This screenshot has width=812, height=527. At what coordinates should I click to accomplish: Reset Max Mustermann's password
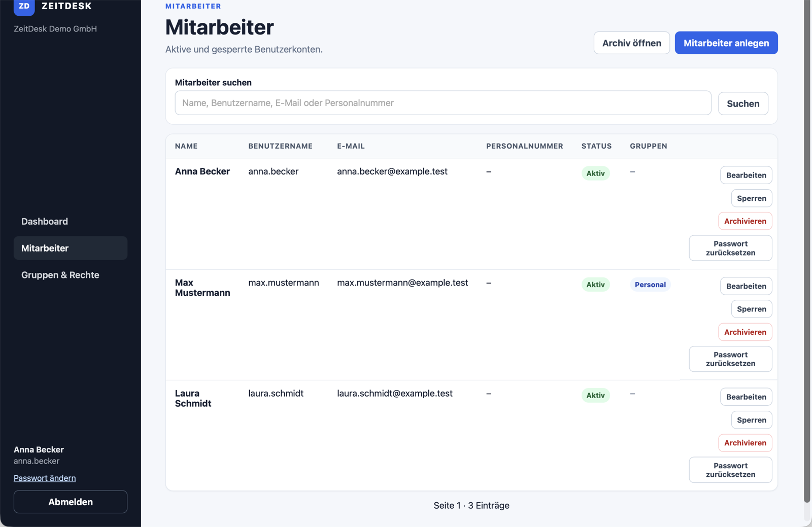click(x=731, y=359)
